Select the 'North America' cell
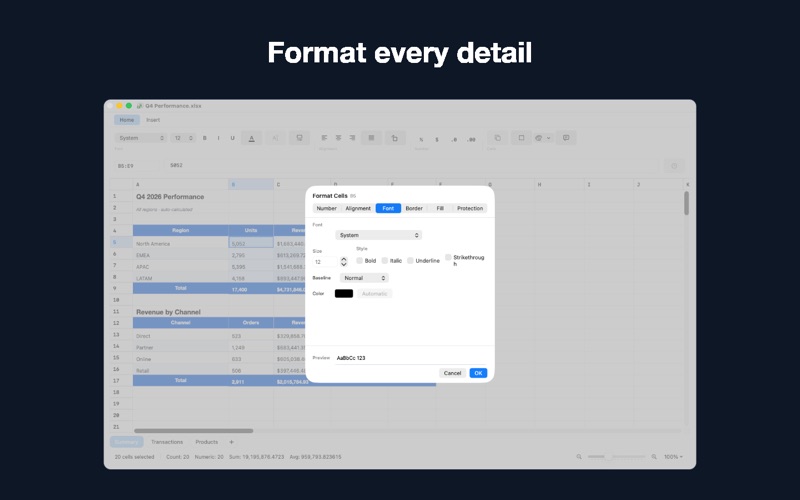The width and height of the screenshot is (800, 500). (x=181, y=244)
